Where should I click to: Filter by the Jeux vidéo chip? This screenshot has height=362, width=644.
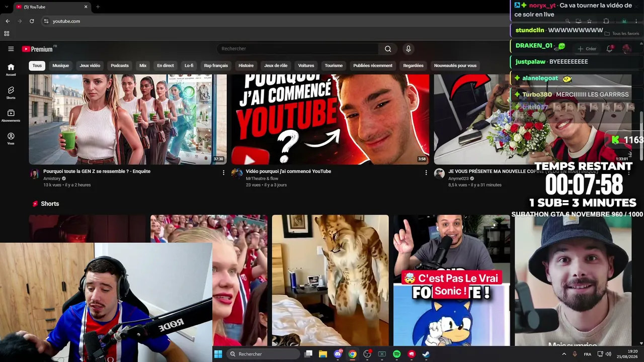pos(90,65)
